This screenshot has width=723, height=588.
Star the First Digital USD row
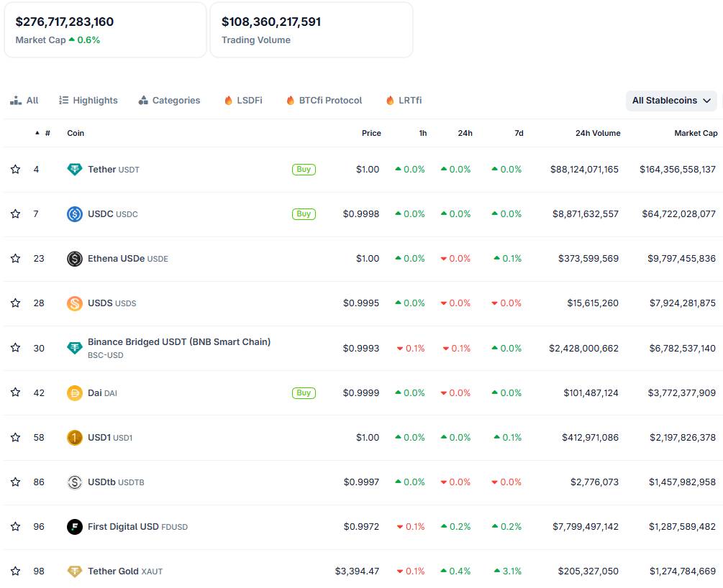[15, 526]
